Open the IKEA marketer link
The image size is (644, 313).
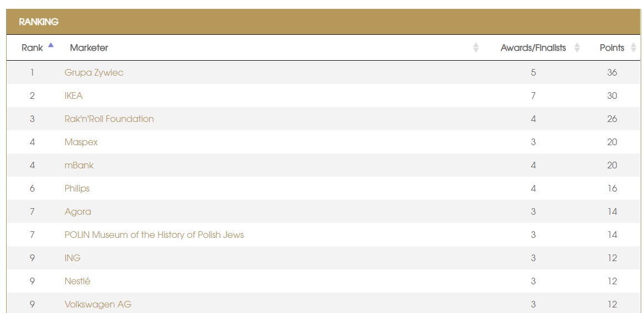click(74, 96)
